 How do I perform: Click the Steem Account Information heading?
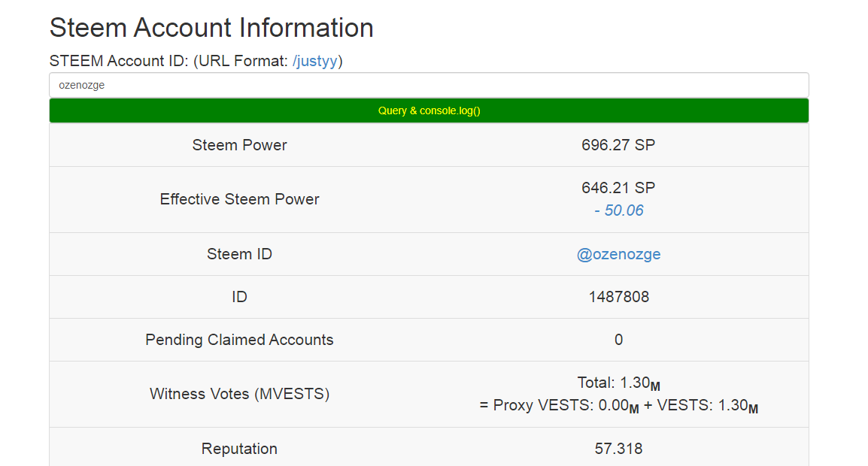(x=211, y=28)
